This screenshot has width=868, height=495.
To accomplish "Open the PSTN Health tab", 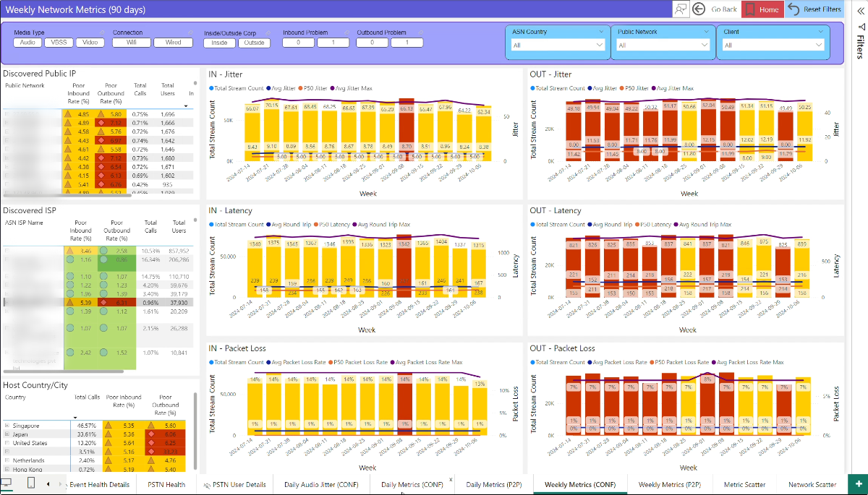I will [x=166, y=484].
